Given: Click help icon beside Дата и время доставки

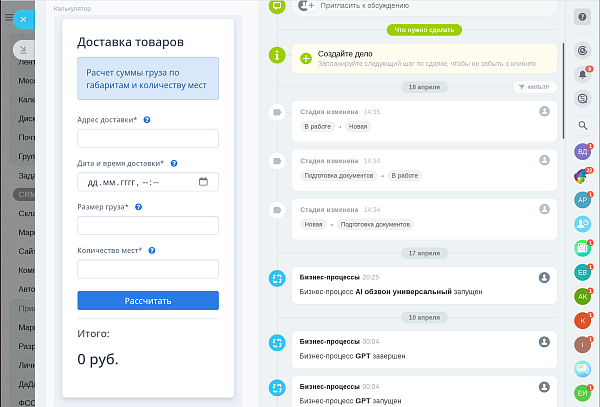Looking at the screenshot, I should pos(174,163).
